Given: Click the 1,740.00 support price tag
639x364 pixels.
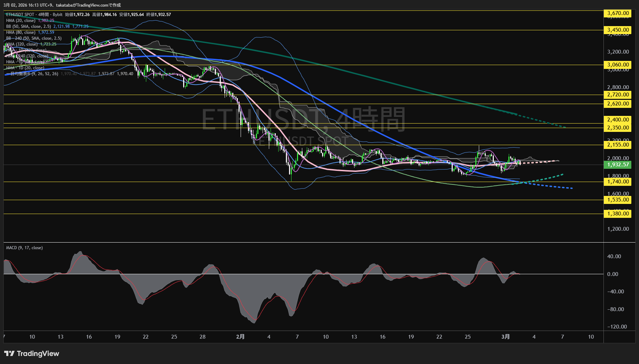Looking at the screenshot, I should [618, 182].
